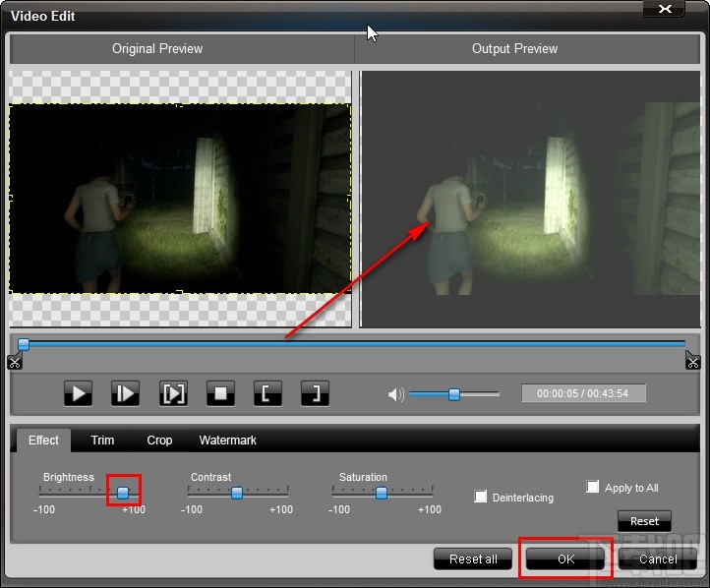Screen dimensions: 710x588
Task: Click the timeline playhead handle
Action: click(24, 344)
